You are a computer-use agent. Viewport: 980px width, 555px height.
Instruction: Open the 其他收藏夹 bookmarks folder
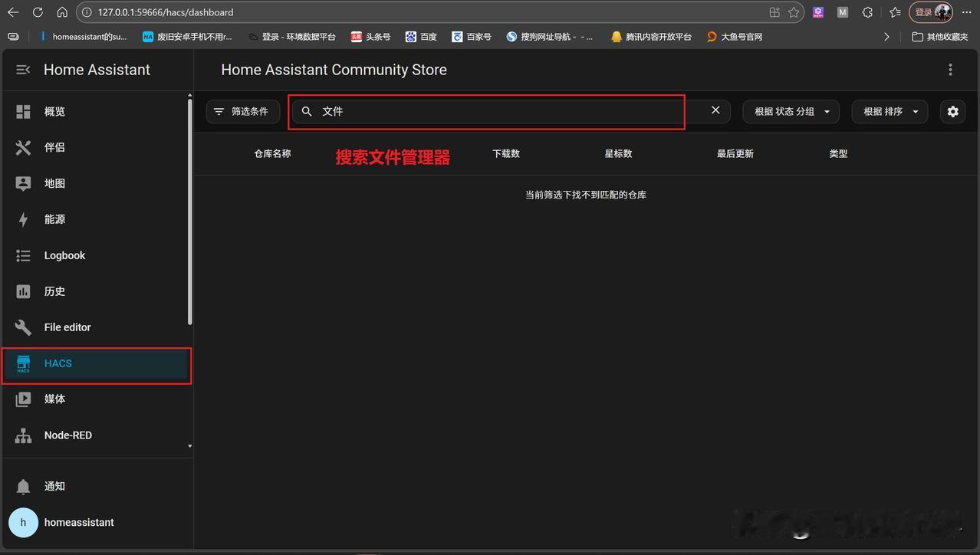pyautogui.click(x=939, y=36)
